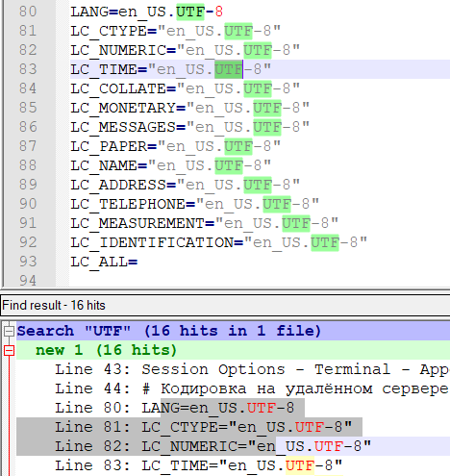
Task: Click the "Find result - 16 hits" panel title
Action: click(x=54, y=305)
